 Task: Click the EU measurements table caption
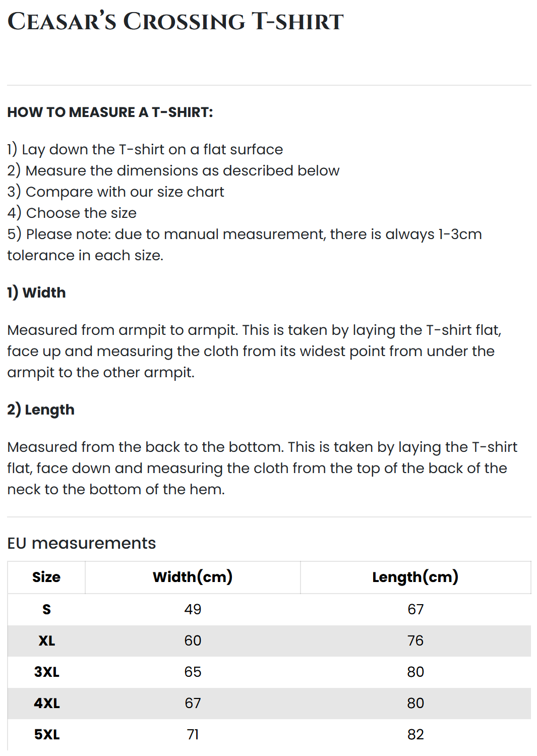click(82, 543)
